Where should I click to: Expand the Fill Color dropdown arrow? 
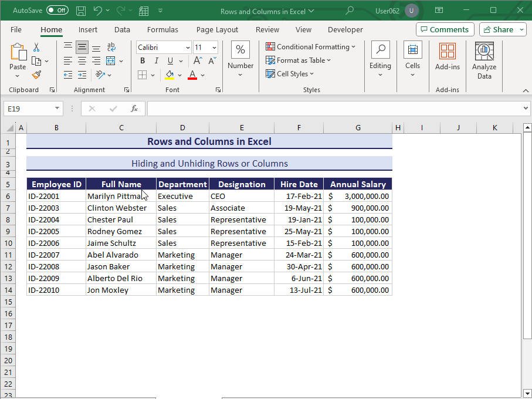click(x=180, y=75)
